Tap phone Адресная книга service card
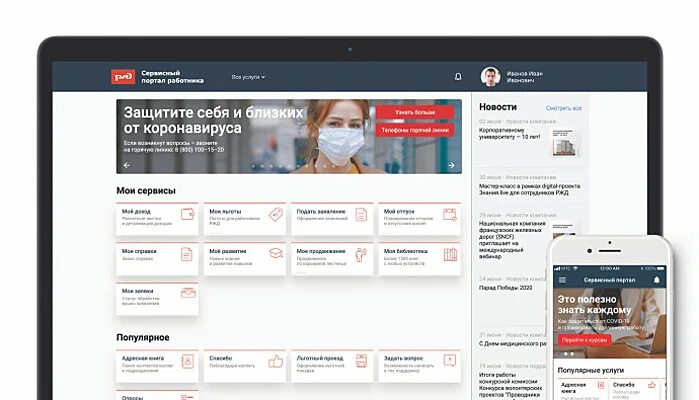699x400 pixels. click(581, 390)
